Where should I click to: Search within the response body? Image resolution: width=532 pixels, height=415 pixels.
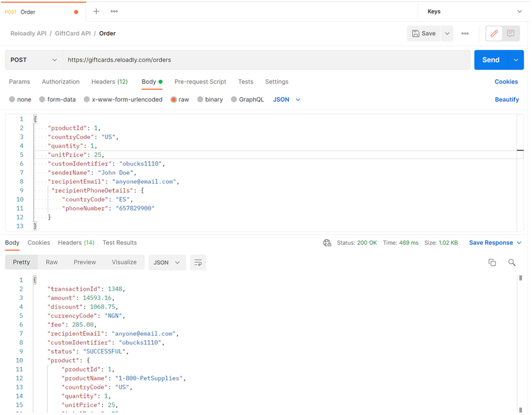(512, 262)
